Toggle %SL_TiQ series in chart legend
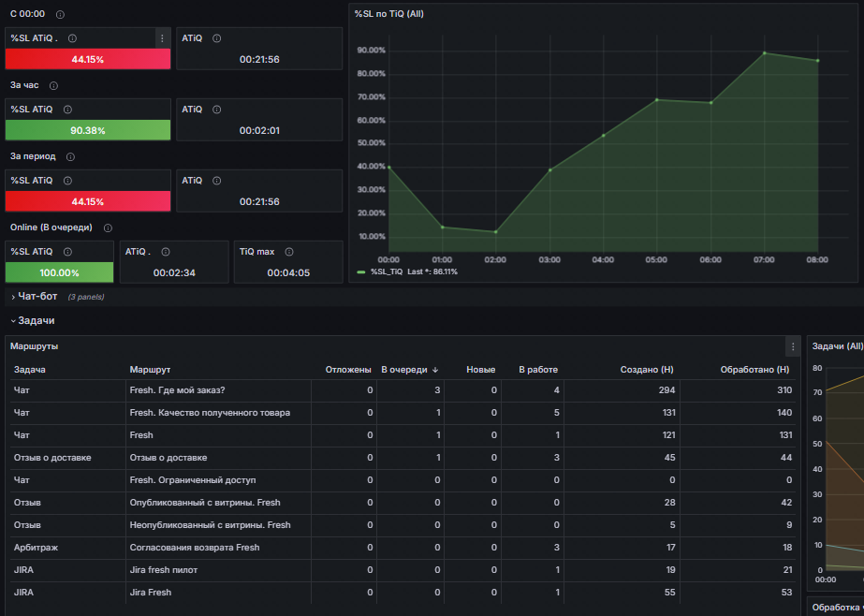The width and height of the screenshot is (864, 616). (387, 271)
